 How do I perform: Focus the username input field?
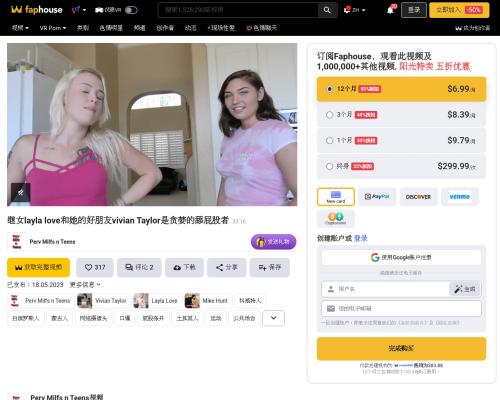click(386, 289)
